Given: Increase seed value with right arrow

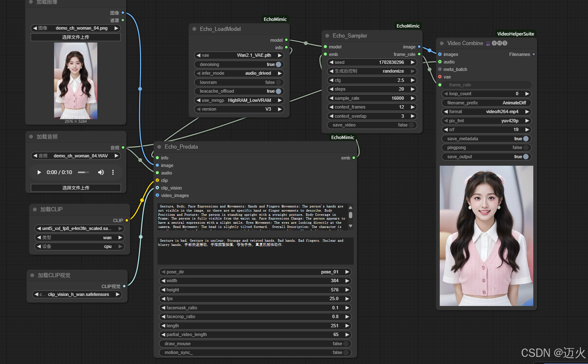Looking at the screenshot, I should click(413, 63).
